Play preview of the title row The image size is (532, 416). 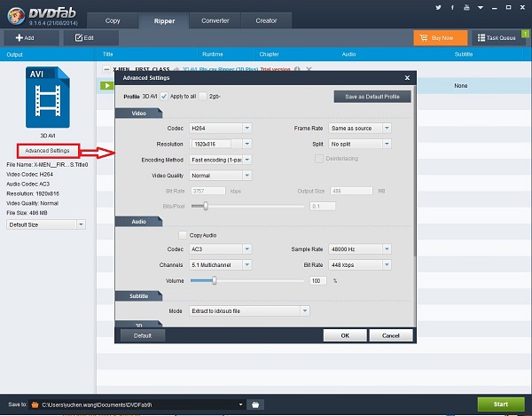point(107,85)
